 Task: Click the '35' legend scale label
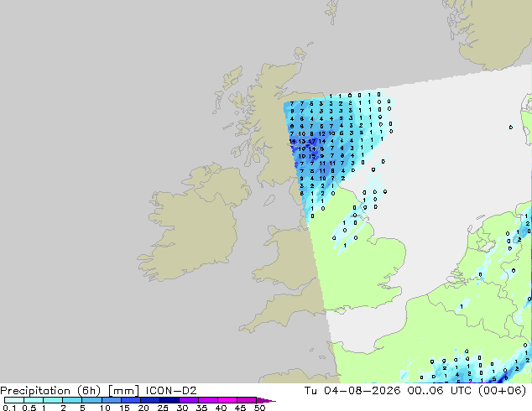201,408
